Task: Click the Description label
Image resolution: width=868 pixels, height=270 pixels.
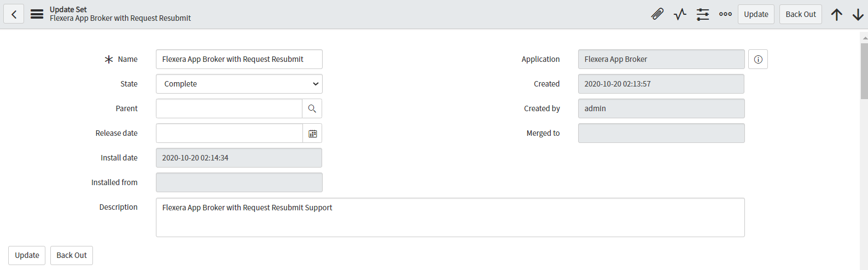Action: pos(118,207)
